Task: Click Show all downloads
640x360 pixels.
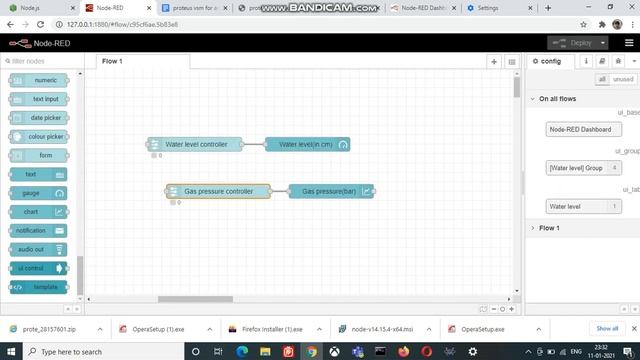Action: (x=607, y=329)
